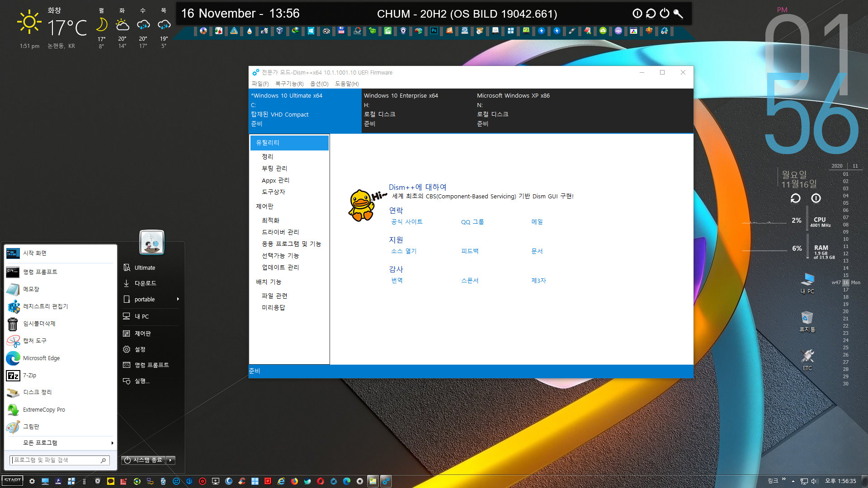Expand 모든 프로그램 list

tap(59, 443)
